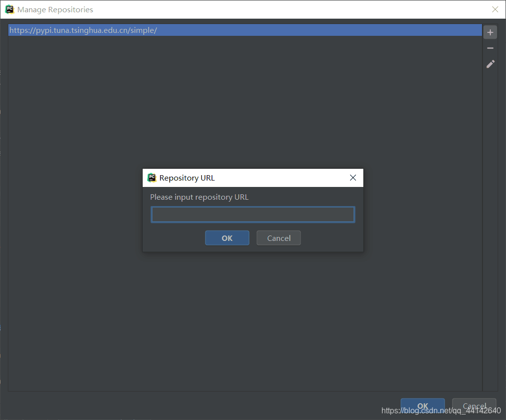This screenshot has width=506, height=420.
Task: Select the pypi.tuna.tsinghua.edu.cn repository row
Action: pos(245,30)
